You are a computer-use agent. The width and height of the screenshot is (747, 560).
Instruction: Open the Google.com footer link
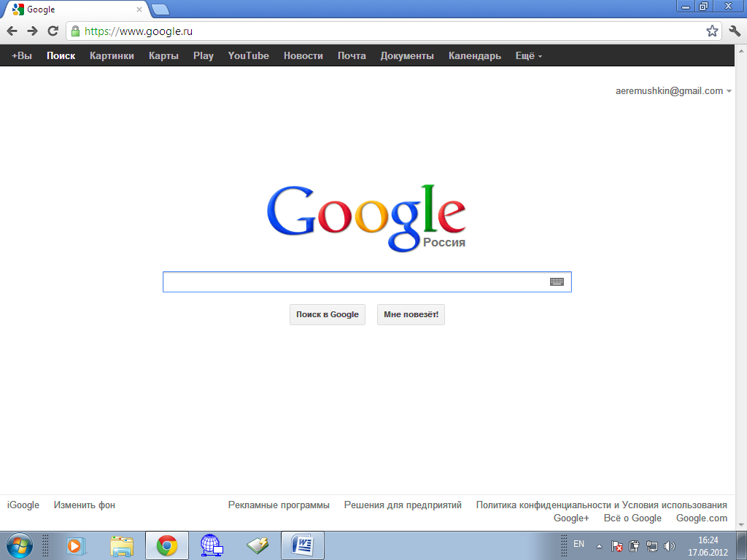tap(701, 518)
